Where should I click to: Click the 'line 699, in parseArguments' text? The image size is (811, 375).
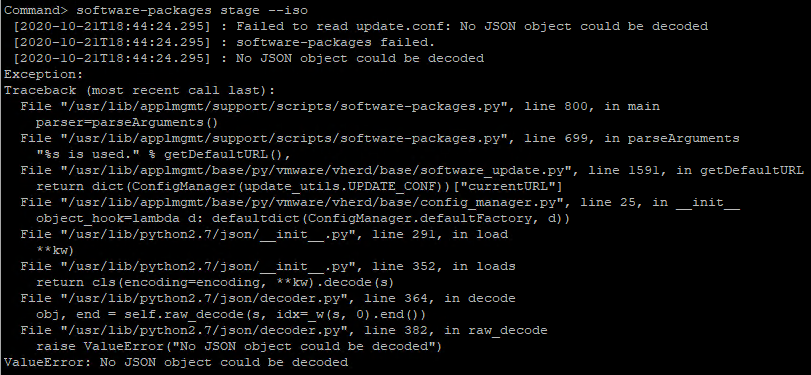point(632,139)
